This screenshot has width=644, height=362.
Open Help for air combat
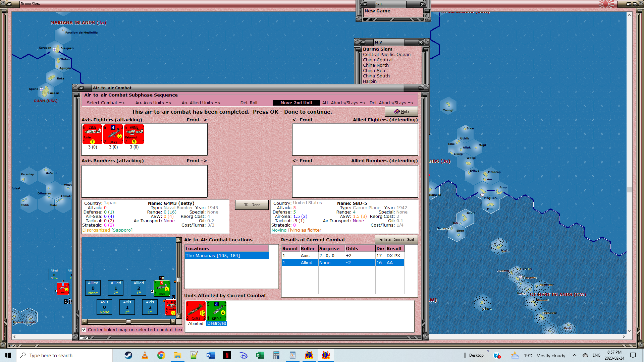401,112
